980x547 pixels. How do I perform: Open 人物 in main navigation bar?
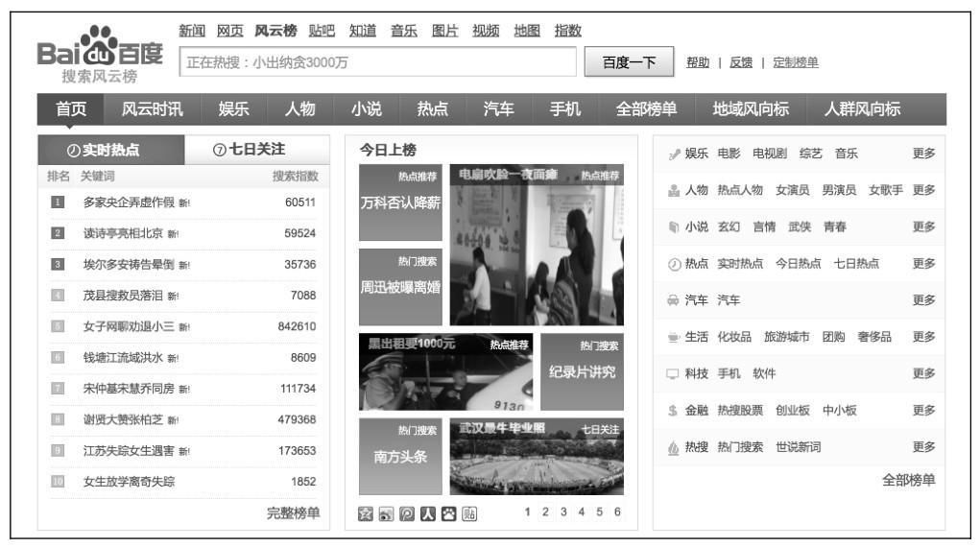(300, 108)
